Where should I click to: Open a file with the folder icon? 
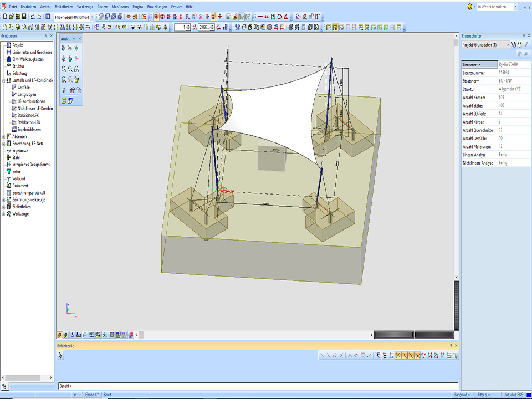click(x=11, y=17)
